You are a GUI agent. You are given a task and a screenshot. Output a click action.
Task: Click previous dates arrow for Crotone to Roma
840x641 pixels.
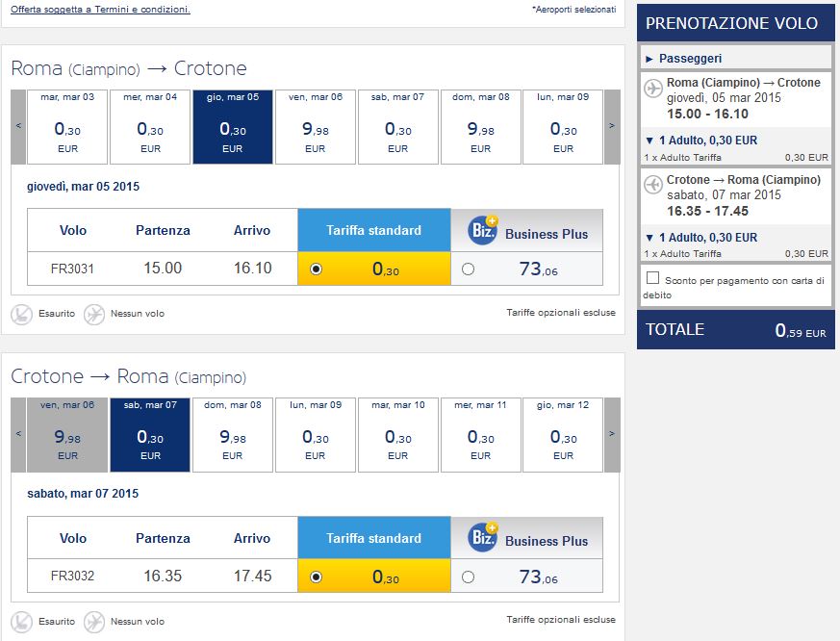coord(18,434)
